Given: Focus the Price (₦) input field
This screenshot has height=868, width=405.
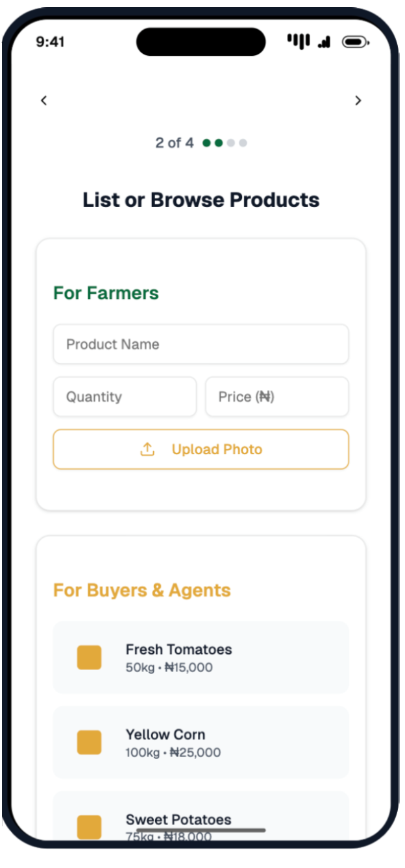Looking at the screenshot, I should pyautogui.click(x=277, y=397).
